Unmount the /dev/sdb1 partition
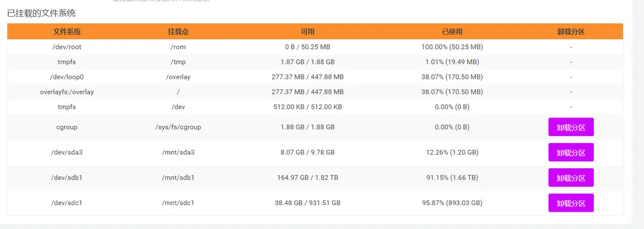The width and height of the screenshot is (644, 229). click(x=571, y=178)
